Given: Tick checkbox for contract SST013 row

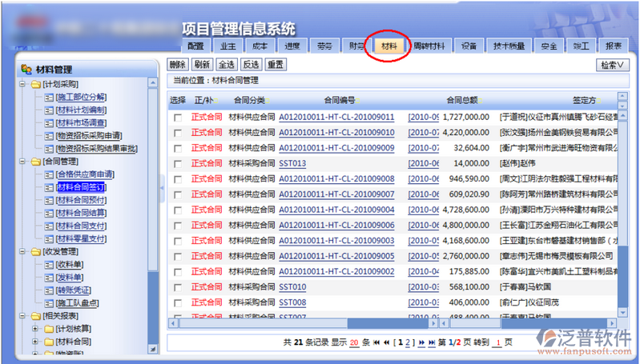Looking at the screenshot, I should (x=178, y=163).
